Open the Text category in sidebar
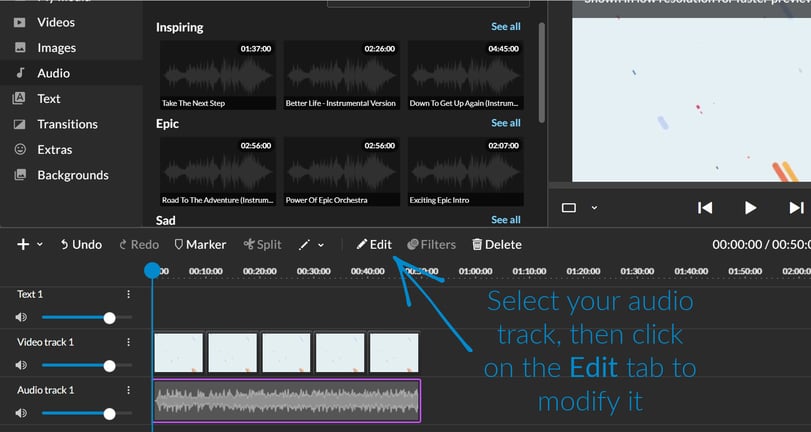This screenshot has height=432, width=811. pos(49,98)
